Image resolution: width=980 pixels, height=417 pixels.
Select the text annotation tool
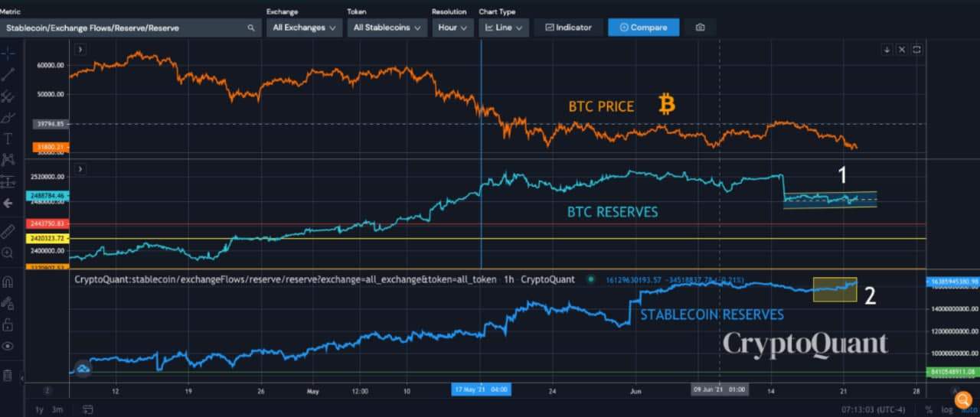pos(8,139)
